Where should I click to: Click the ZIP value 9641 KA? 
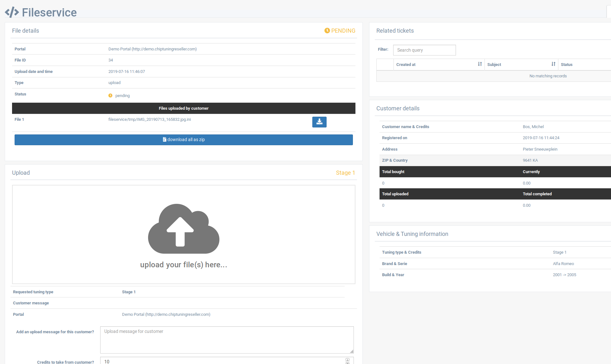coord(530,160)
